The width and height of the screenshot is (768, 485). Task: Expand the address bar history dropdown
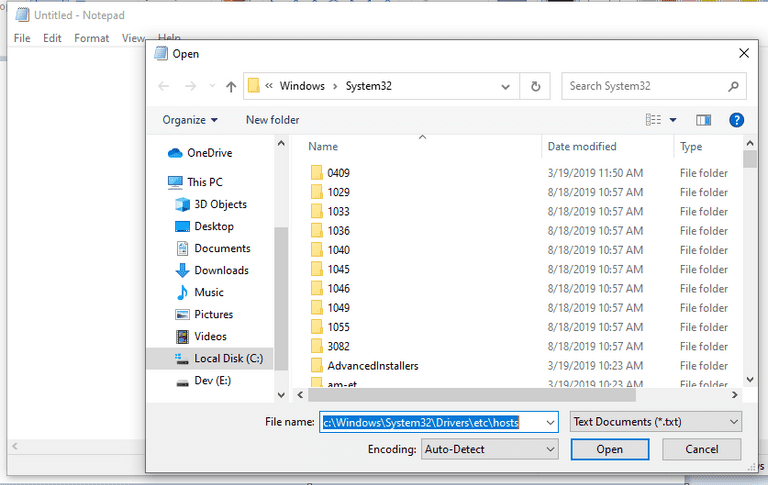click(x=505, y=87)
